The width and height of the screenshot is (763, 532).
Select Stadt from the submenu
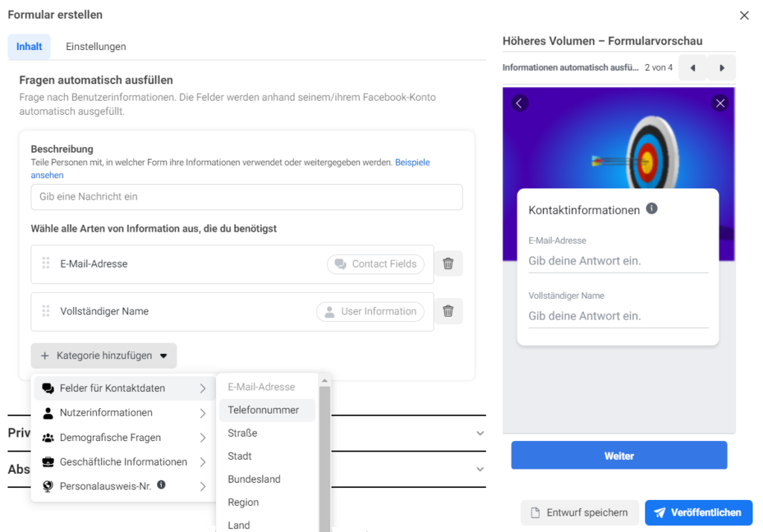click(267, 456)
